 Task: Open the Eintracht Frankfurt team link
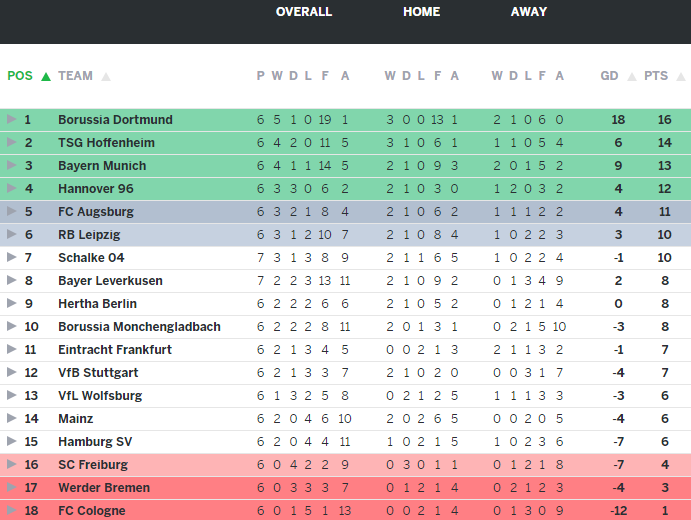click(x=115, y=350)
